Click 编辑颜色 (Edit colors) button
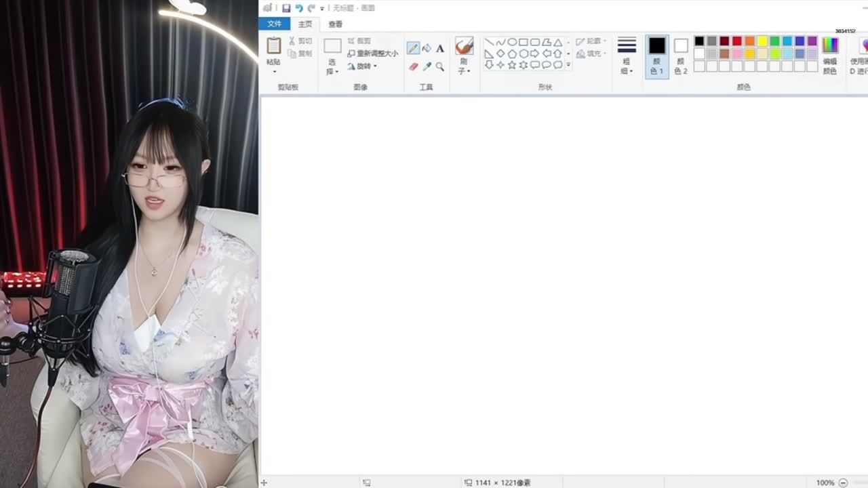The height and width of the screenshot is (488, 868). pos(830,56)
